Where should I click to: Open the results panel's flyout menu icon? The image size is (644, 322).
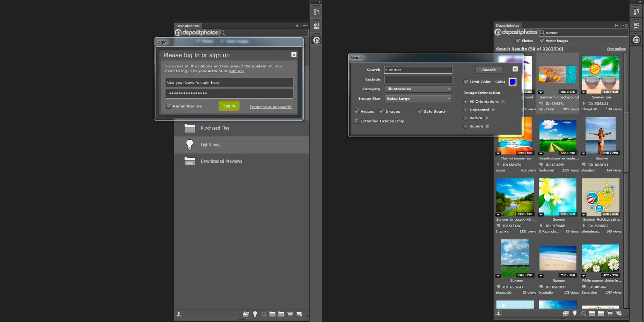(625, 25)
